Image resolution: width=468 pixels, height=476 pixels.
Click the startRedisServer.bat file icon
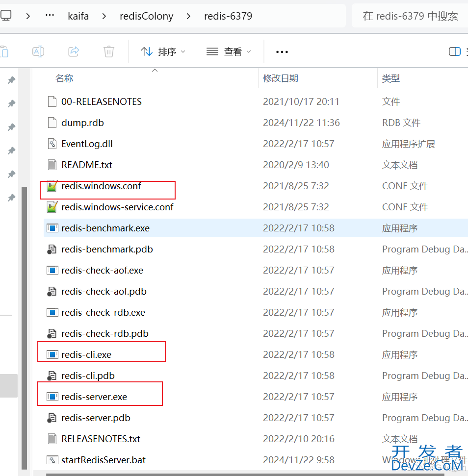point(52,460)
